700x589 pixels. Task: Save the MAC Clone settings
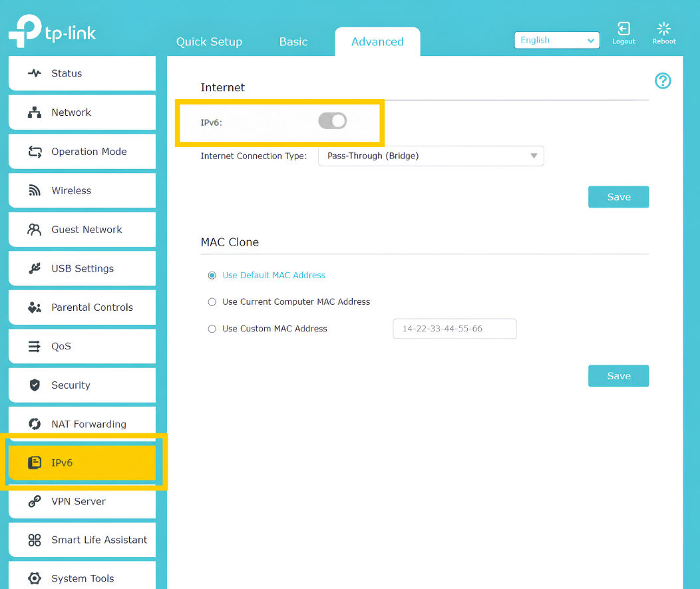click(618, 376)
